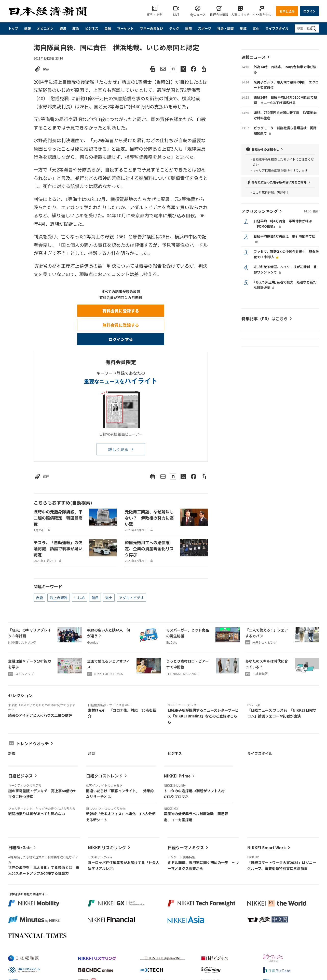Select トップ in navigation bar
The height and width of the screenshot is (980, 327).
(13, 28)
